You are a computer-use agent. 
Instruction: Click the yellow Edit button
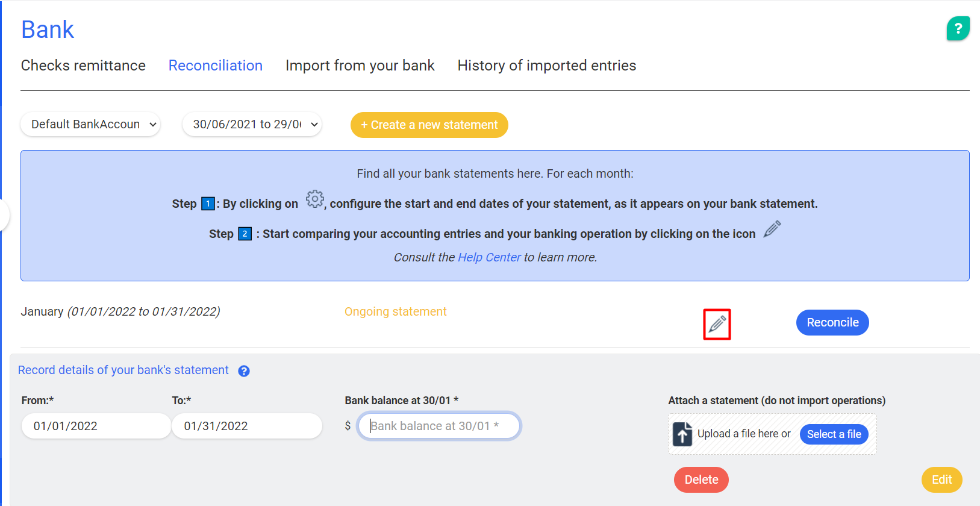(941, 480)
